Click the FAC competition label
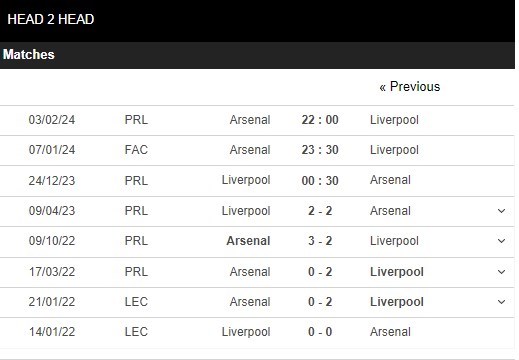This screenshot has width=519, height=360. click(136, 150)
